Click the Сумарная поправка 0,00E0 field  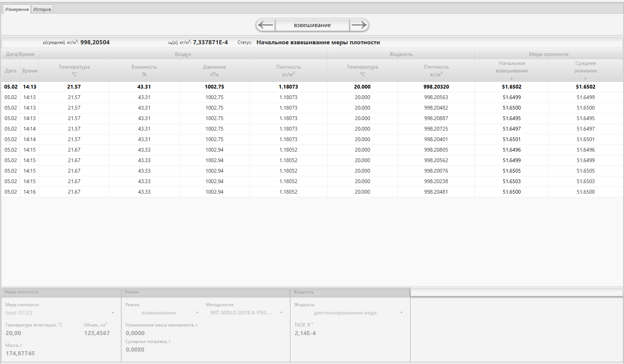(135, 350)
